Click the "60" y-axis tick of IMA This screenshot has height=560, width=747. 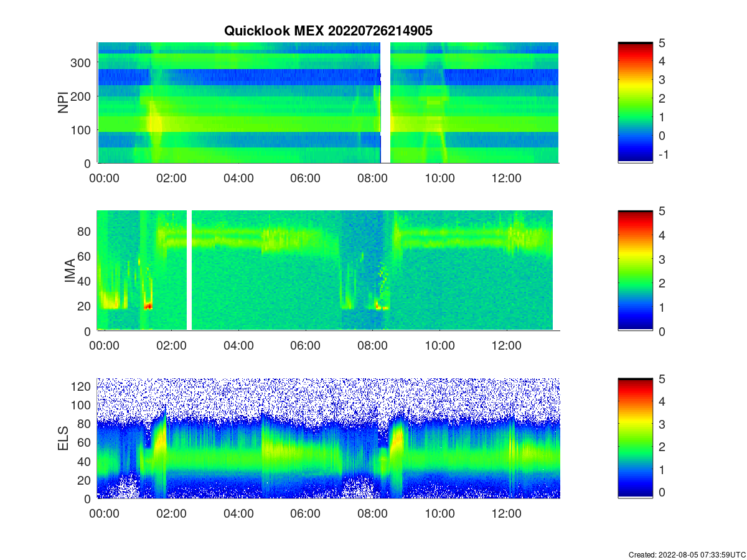coord(85,256)
